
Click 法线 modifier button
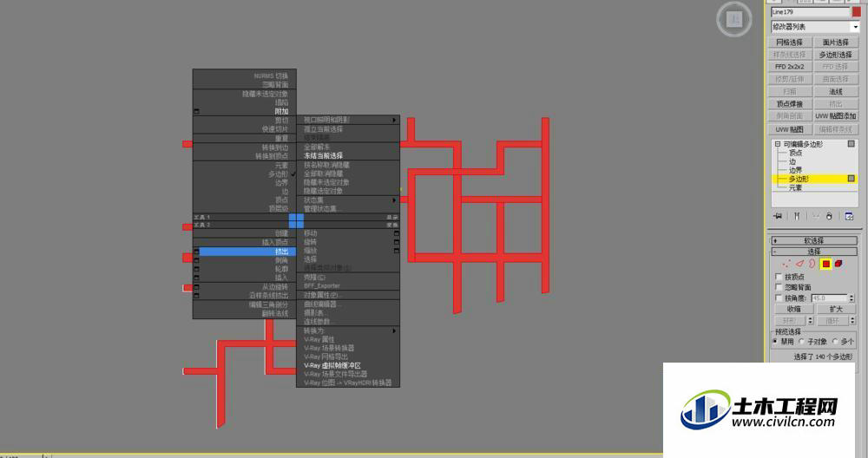[x=835, y=92]
